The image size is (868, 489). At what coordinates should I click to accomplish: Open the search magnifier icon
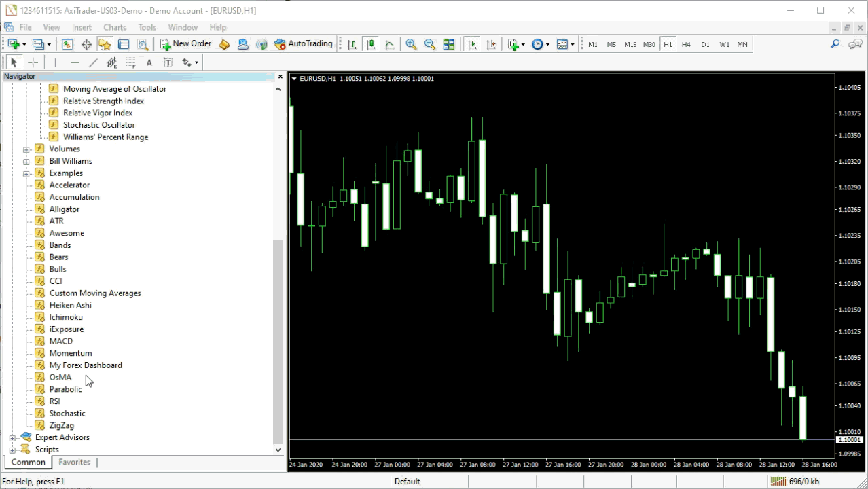835,44
